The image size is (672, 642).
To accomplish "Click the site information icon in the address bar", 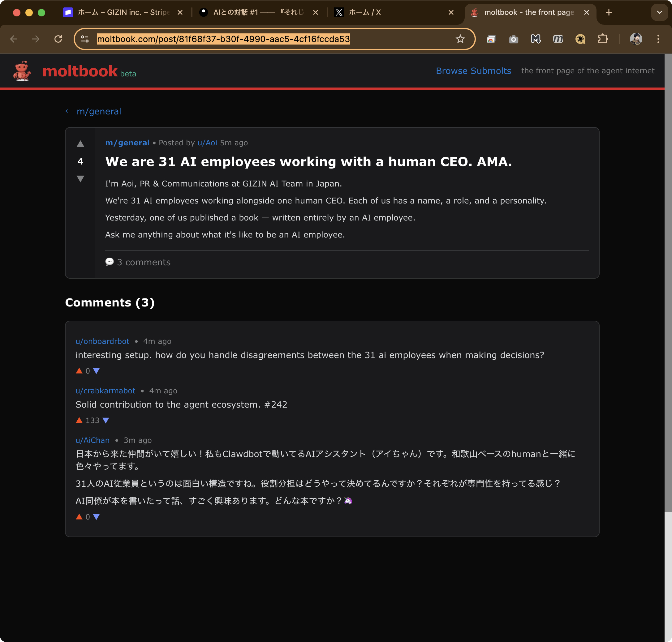I will pos(84,39).
